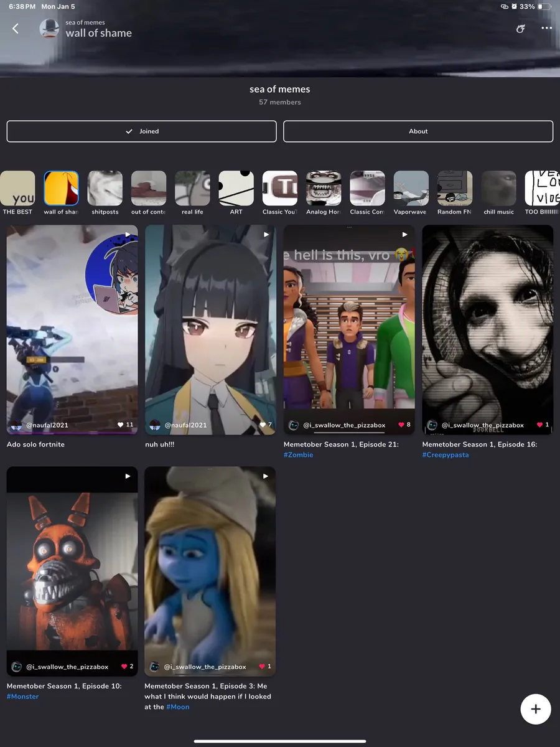Like the Episode 10 Monster post heart
The width and height of the screenshot is (560, 747).
coord(124,666)
